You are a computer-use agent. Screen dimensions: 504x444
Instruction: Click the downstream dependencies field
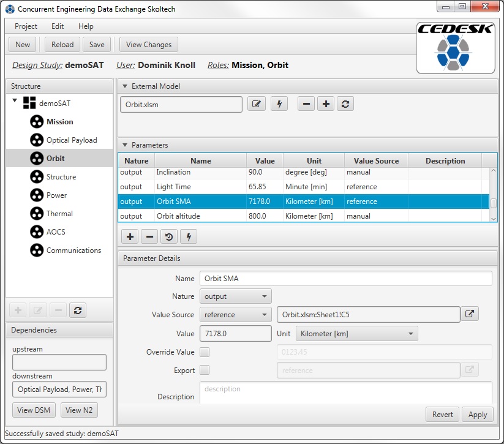click(59, 389)
